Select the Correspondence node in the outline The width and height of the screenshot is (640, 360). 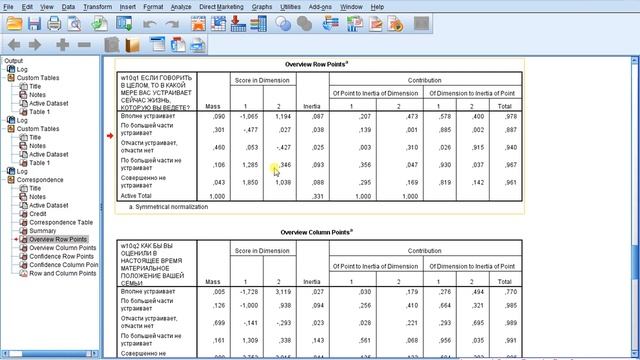click(x=40, y=180)
